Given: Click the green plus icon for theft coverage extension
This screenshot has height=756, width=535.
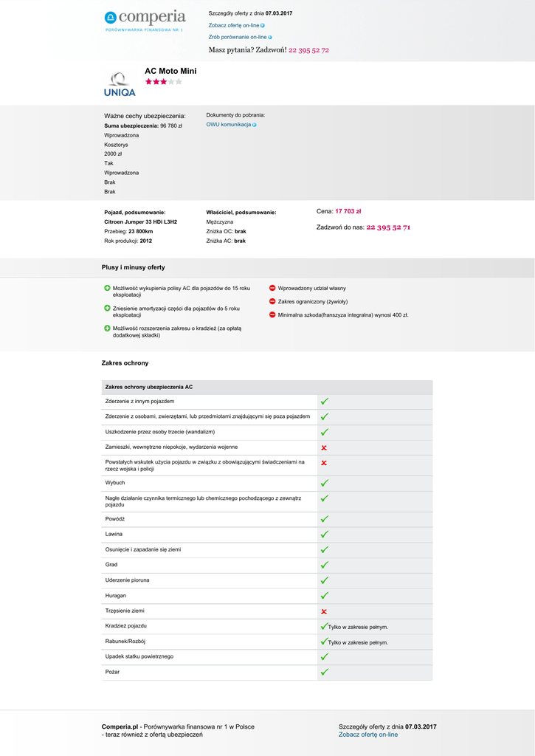Looking at the screenshot, I should pos(107,328).
